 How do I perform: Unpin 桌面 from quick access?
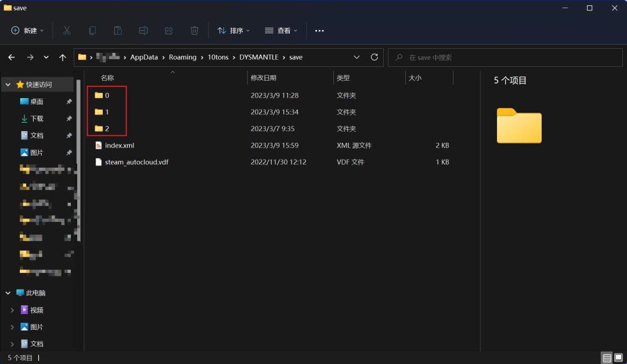(69, 102)
